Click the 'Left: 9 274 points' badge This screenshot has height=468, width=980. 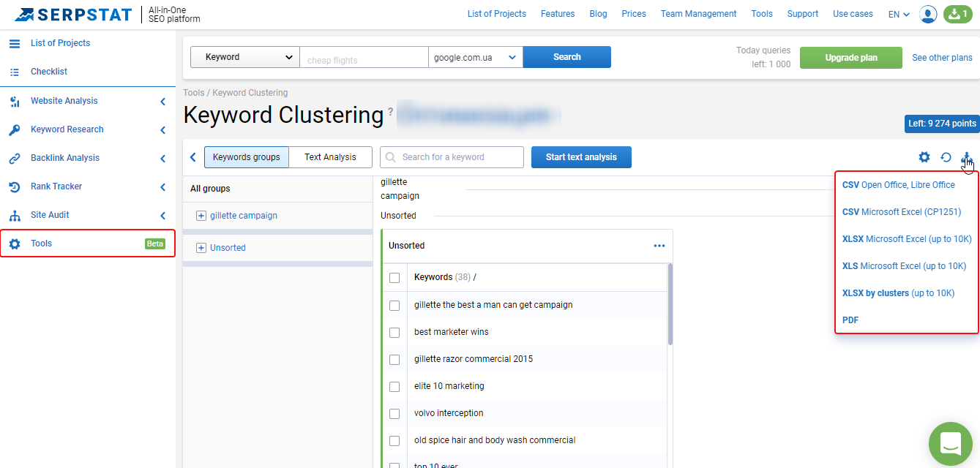[x=942, y=124]
